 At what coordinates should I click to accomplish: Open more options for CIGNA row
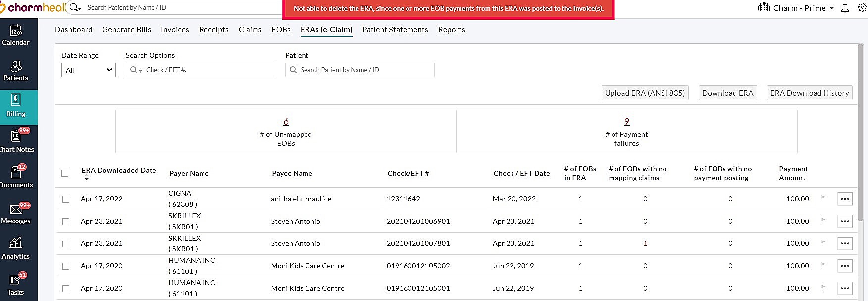[845, 199]
